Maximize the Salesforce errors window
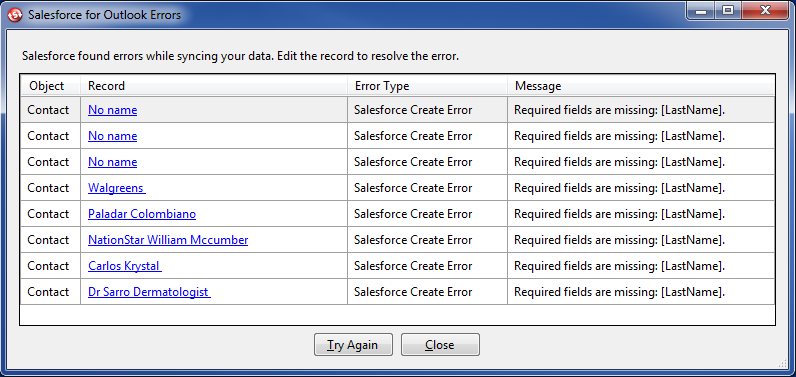The image size is (796, 377). 728,11
